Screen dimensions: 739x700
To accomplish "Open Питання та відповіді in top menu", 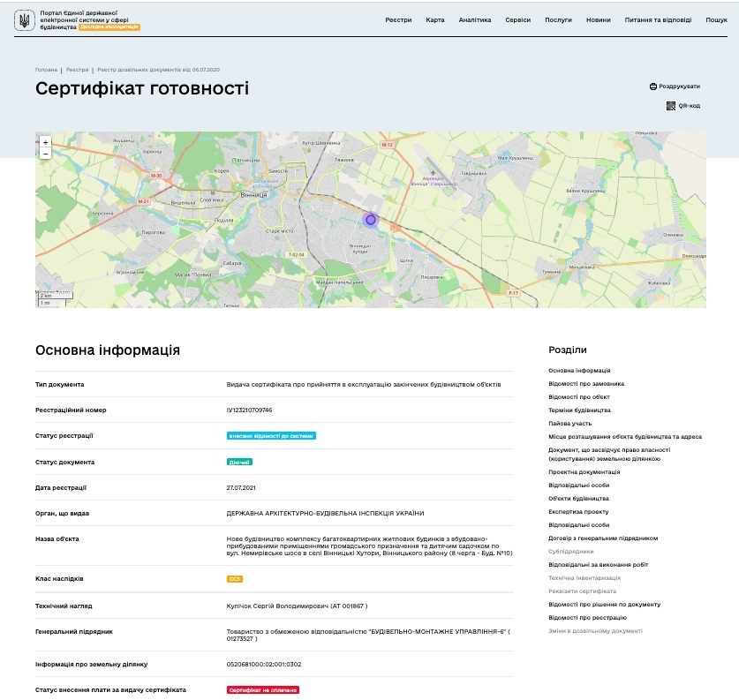I will (658, 19).
